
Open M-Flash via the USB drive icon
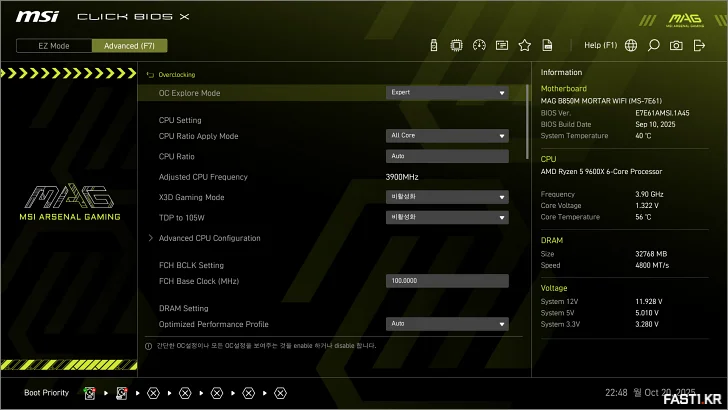click(434, 45)
